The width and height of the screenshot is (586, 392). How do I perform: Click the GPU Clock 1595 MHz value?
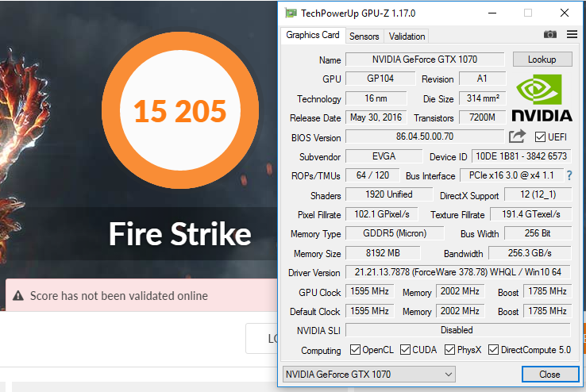pos(369,291)
